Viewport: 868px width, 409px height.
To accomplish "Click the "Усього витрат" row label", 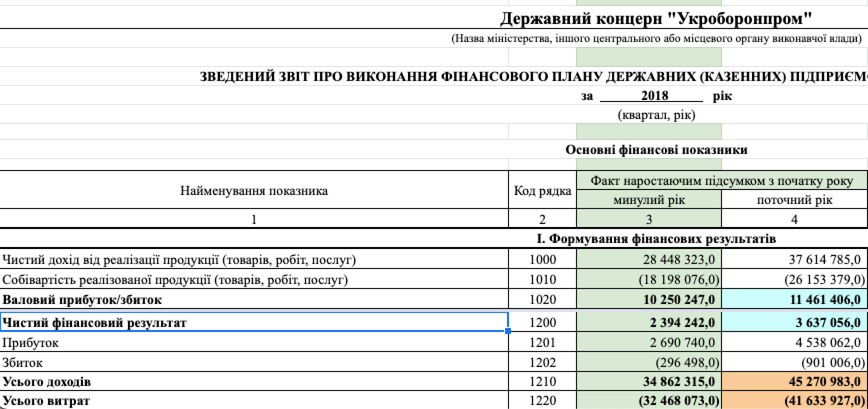I will click(x=46, y=400).
